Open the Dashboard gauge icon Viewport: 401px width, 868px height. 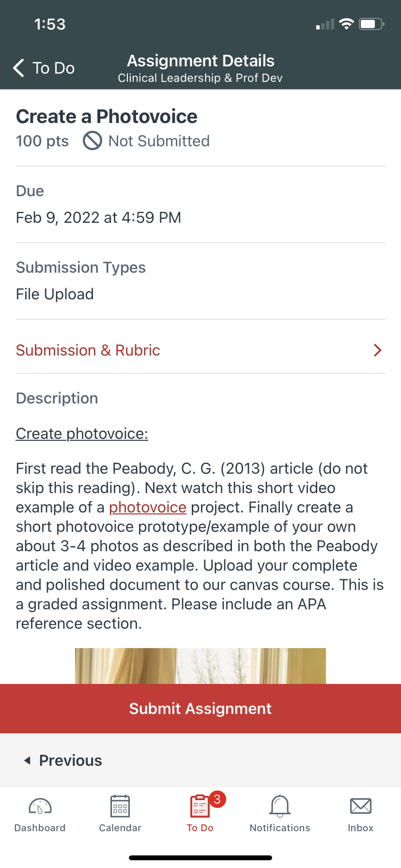[x=40, y=806]
